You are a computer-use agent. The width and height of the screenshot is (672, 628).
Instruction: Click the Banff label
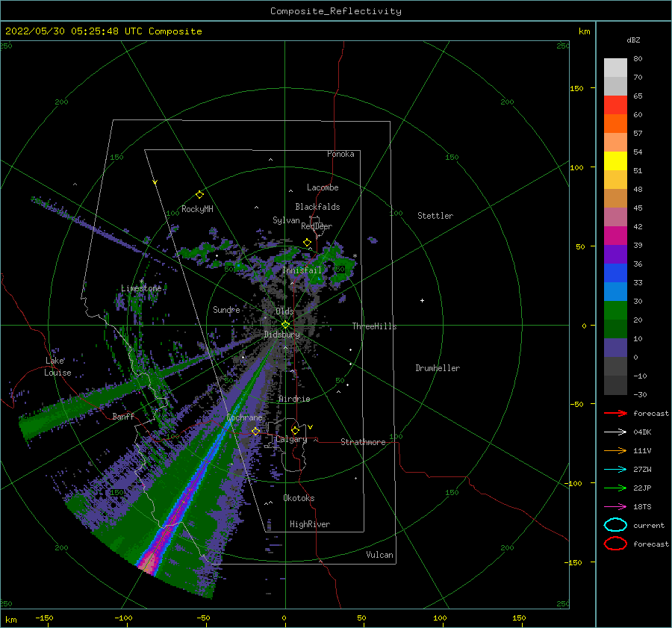tap(123, 416)
